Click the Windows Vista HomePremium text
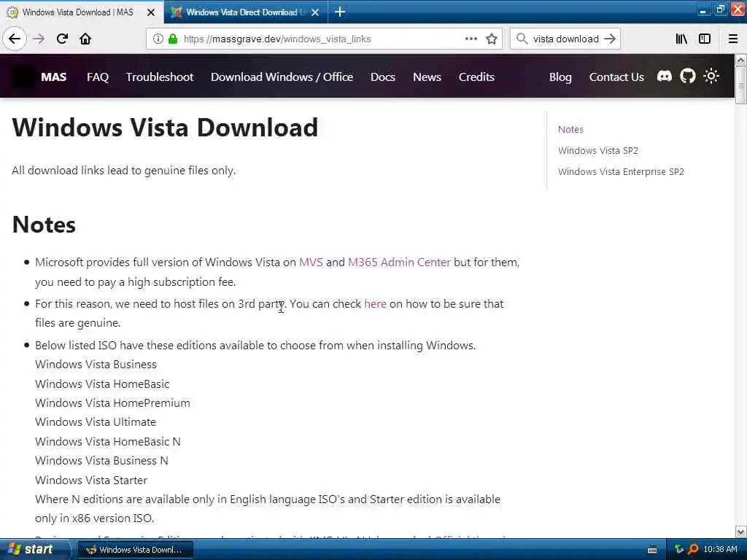This screenshot has height=560, width=747. [112, 402]
